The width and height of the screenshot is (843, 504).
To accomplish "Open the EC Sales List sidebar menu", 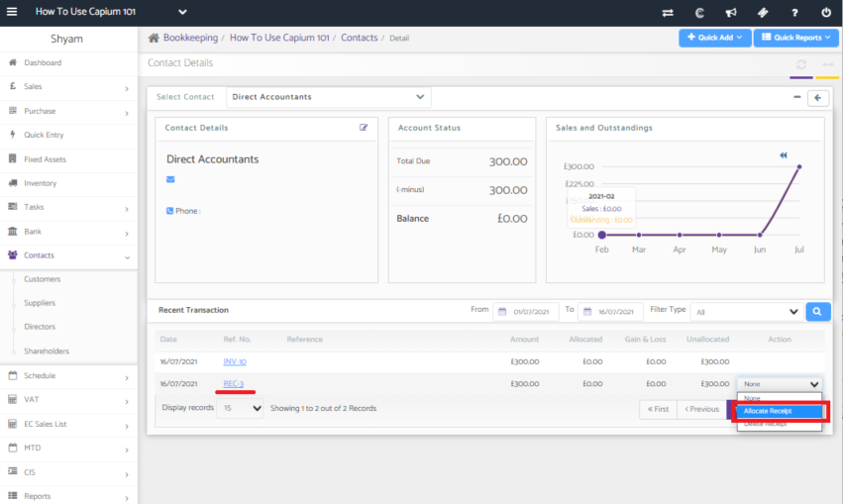I will pyautogui.click(x=68, y=425).
